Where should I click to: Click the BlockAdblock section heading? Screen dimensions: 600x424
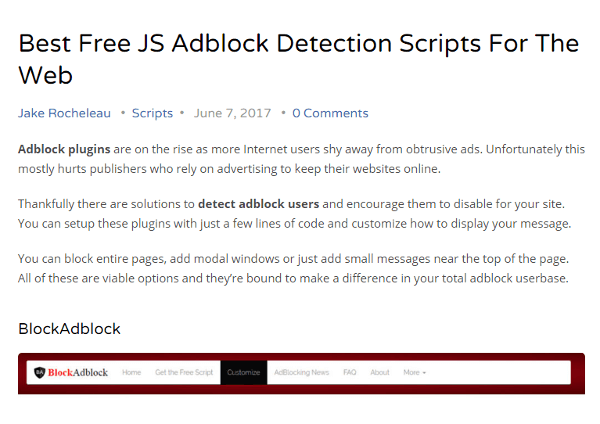click(69, 329)
